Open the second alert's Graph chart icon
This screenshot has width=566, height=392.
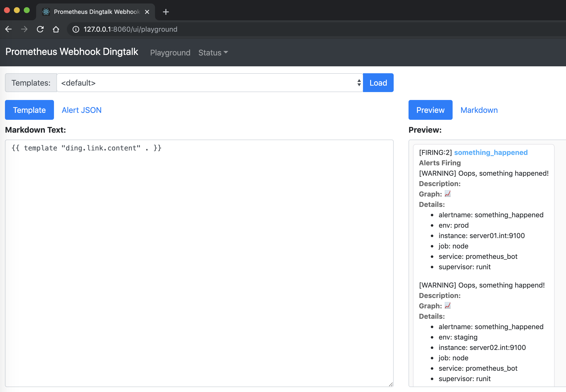pos(447,306)
